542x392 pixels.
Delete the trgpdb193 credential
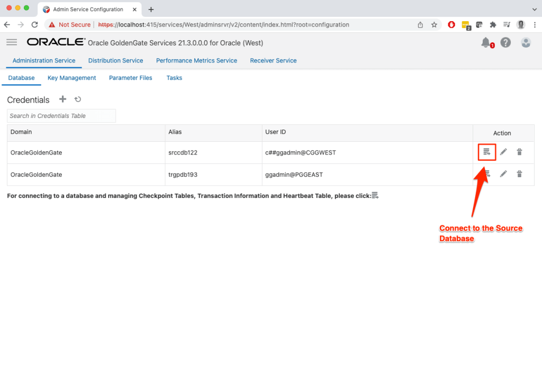point(519,174)
